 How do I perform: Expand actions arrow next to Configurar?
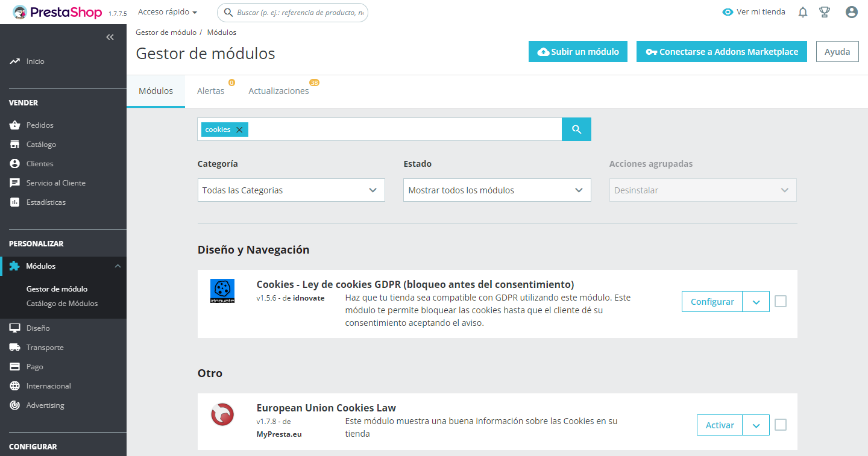coord(756,302)
